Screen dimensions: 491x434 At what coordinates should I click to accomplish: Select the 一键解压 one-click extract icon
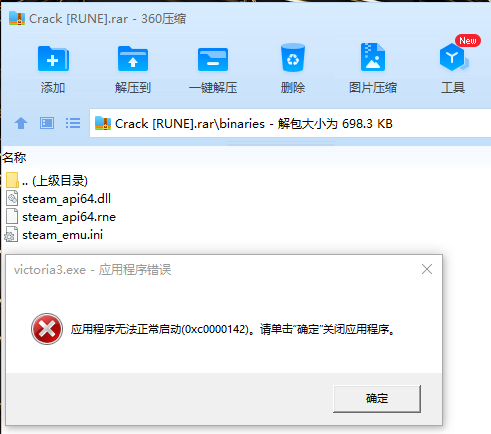click(x=213, y=60)
